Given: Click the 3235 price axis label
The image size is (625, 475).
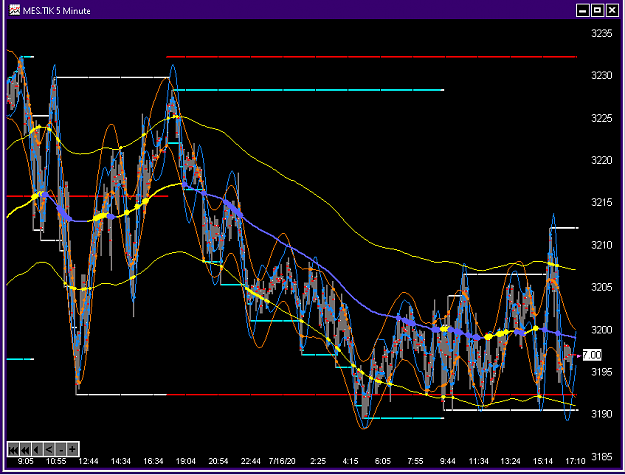Looking at the screenshot, I should pos(601,33).
